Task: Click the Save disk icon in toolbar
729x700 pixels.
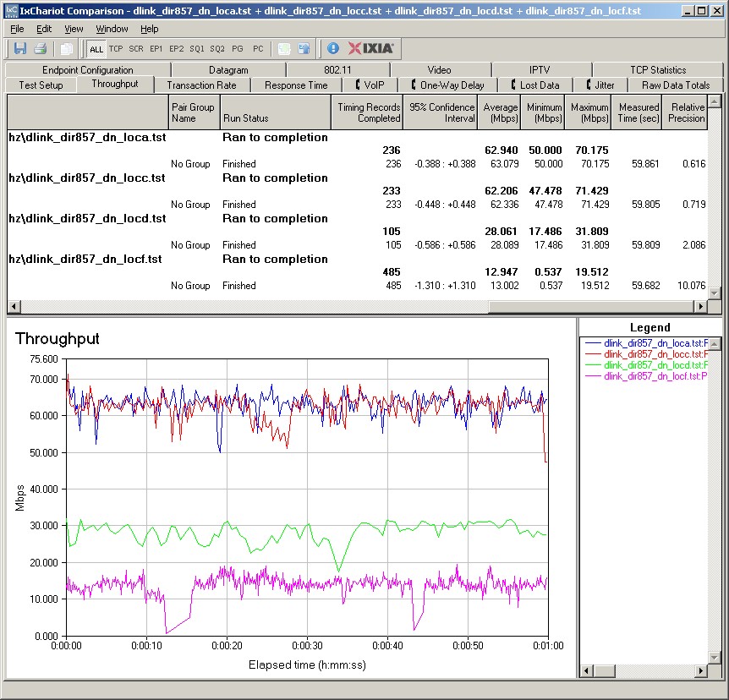Action: coord(20,48)
